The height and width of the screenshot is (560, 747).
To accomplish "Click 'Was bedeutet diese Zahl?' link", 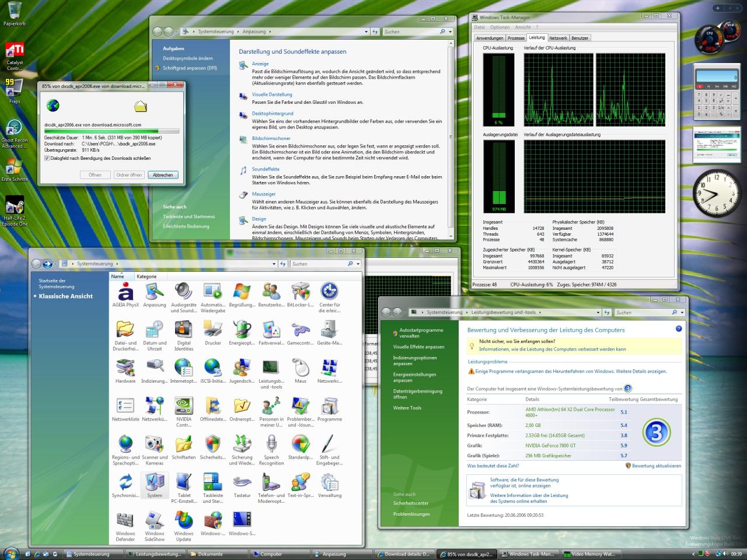I will click(493, 466).
